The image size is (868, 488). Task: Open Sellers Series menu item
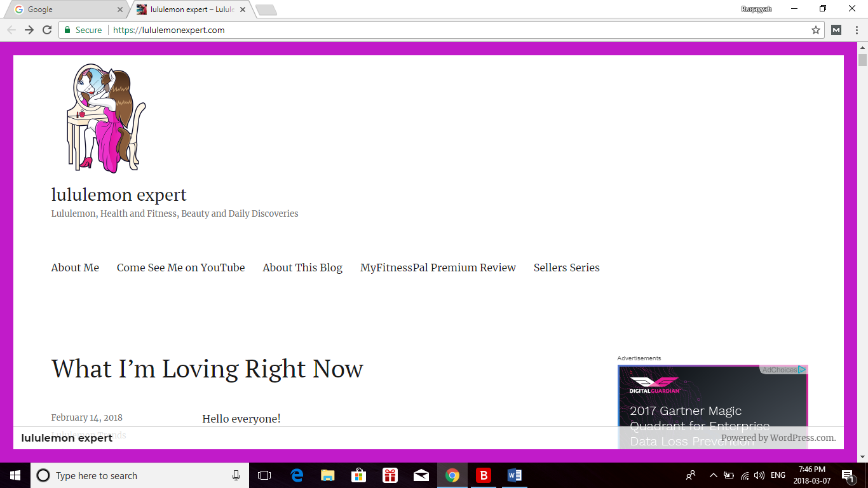[567, 268]
